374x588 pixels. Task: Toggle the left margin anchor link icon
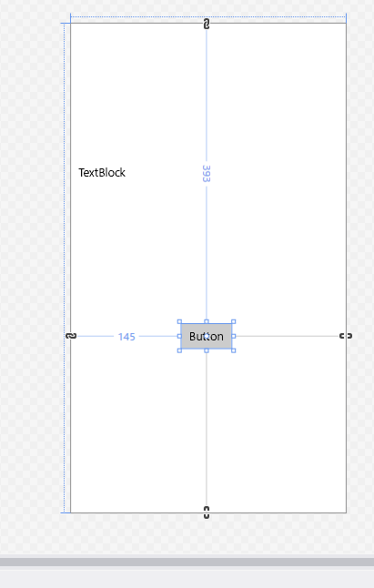(71, 336)
